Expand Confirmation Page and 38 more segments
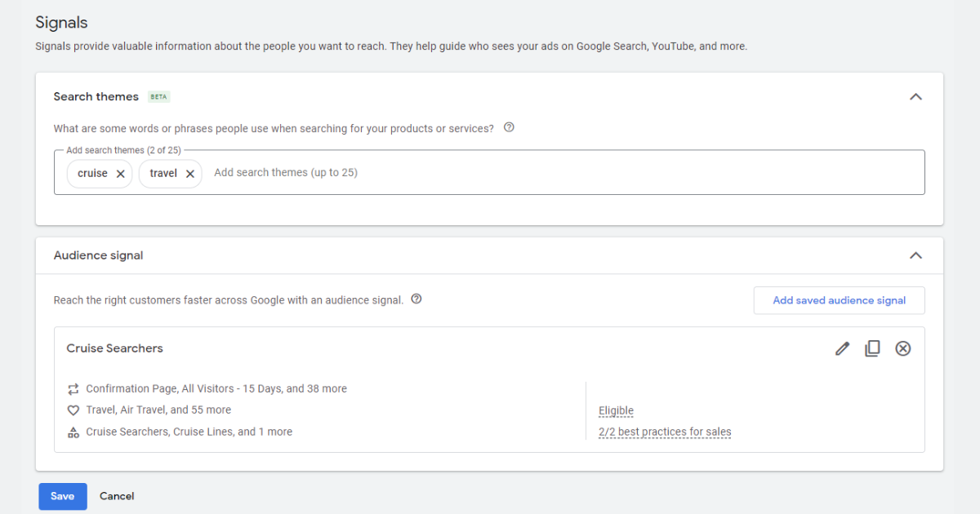 click(216, 388)
